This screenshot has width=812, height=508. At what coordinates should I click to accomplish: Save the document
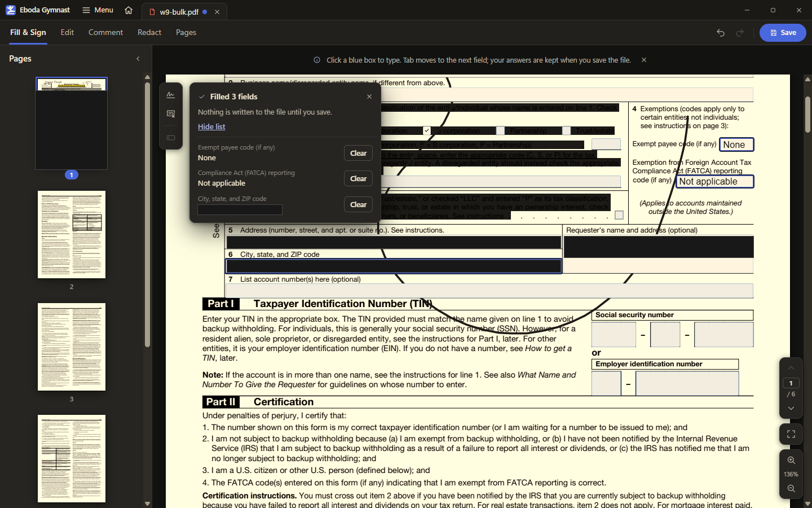click(x=783, y=33)
